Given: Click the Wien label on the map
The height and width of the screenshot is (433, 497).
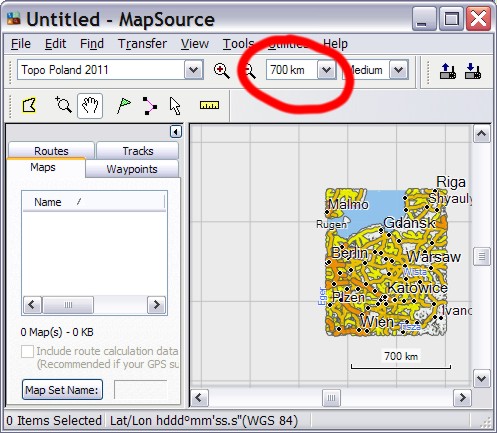Looking at the screenshot, I should point(377,322).
